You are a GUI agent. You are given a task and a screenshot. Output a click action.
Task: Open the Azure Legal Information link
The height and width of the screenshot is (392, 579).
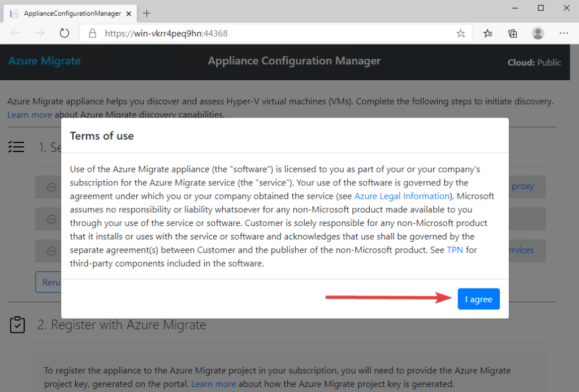402,196
